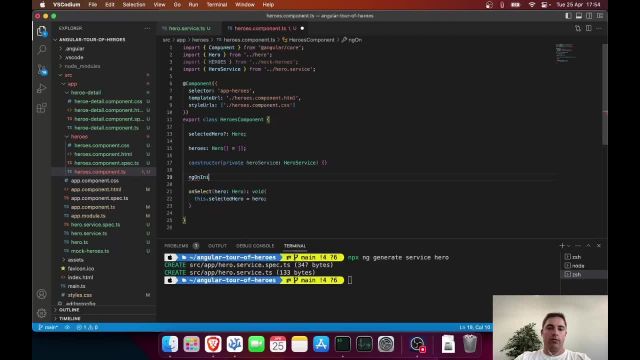The width and height of the screenshot is (640, 360).
Task: Switch to DEBUG CONSOLE panel tab
Action: (255, 246)
